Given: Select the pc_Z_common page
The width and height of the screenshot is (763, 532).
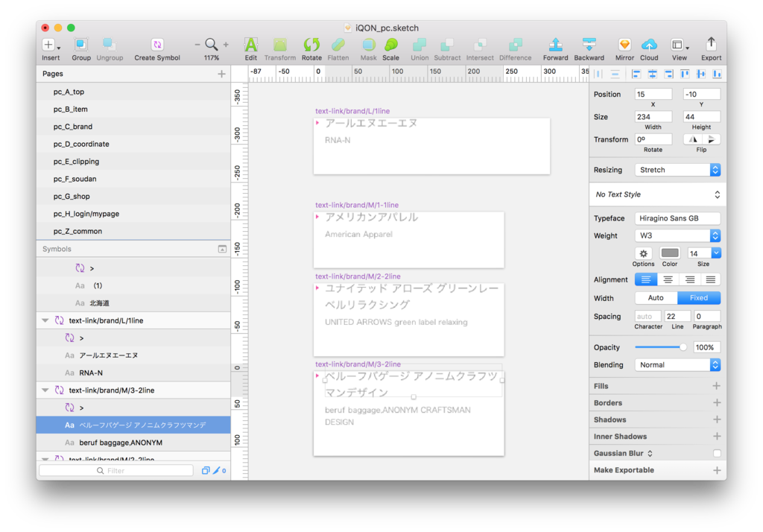Looking at the screenshot, I should 133,231.
